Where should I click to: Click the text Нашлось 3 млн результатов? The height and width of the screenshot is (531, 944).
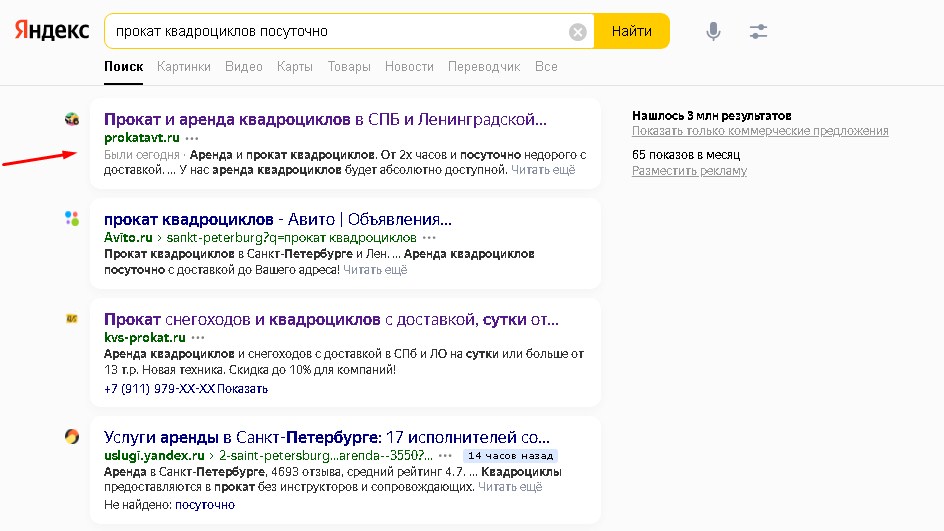click(x=712, y=116)
